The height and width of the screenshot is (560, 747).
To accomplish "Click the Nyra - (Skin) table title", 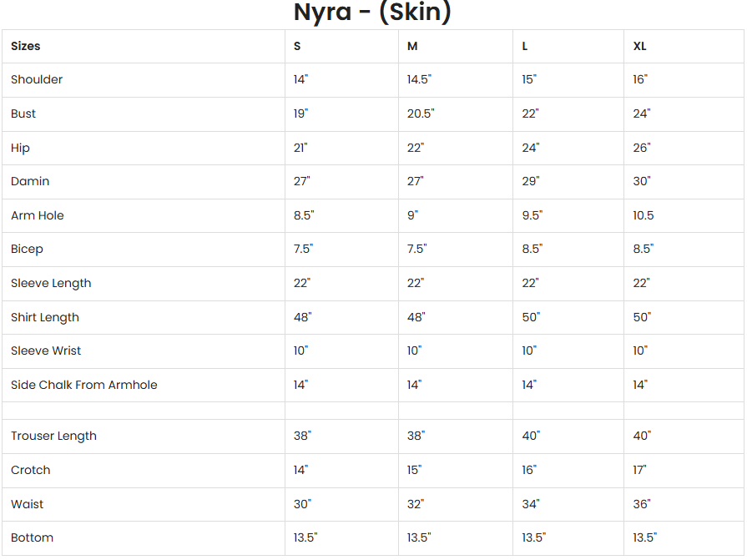I will 372,13.
